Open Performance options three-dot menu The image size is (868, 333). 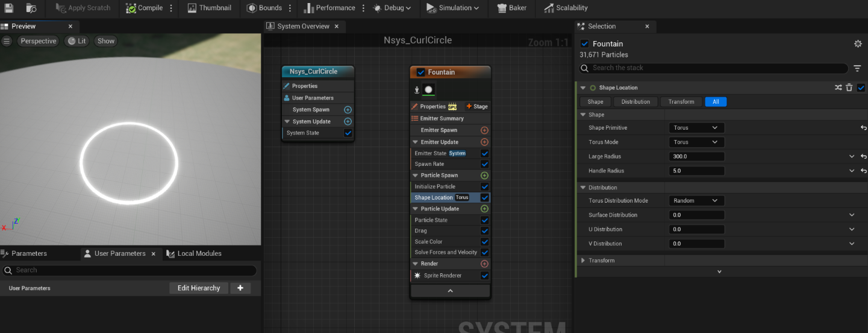point(363,8)
